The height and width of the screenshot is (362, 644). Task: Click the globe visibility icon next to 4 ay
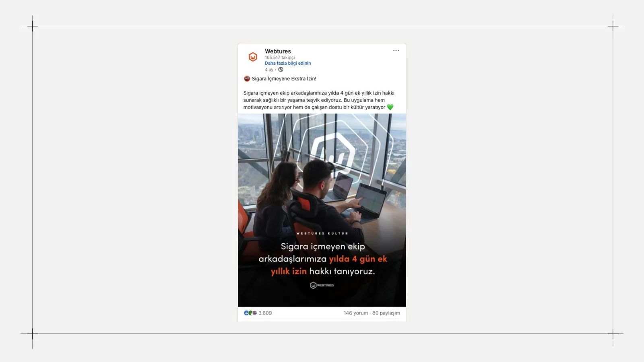point(281,70)
